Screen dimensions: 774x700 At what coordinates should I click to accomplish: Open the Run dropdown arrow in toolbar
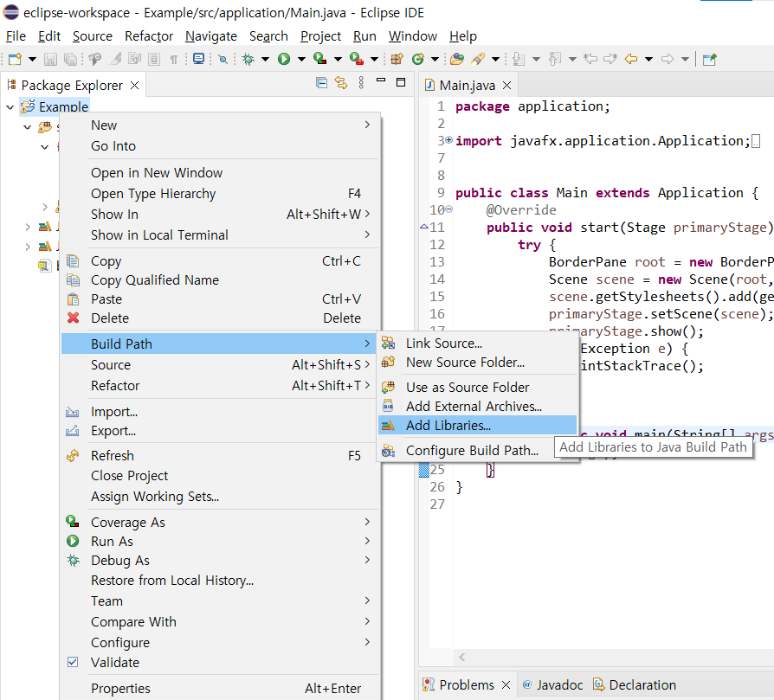click(x=301, y=59)
